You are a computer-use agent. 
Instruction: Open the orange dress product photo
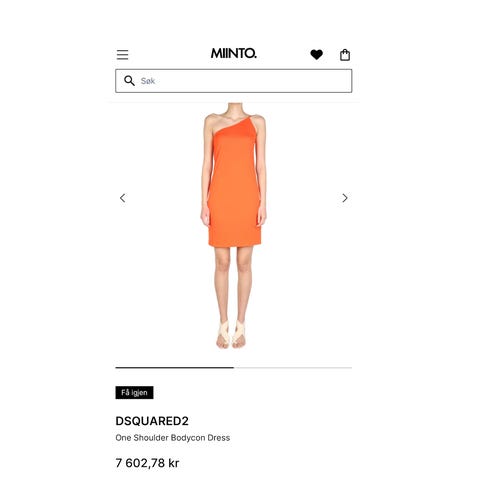tap(234, 226)
